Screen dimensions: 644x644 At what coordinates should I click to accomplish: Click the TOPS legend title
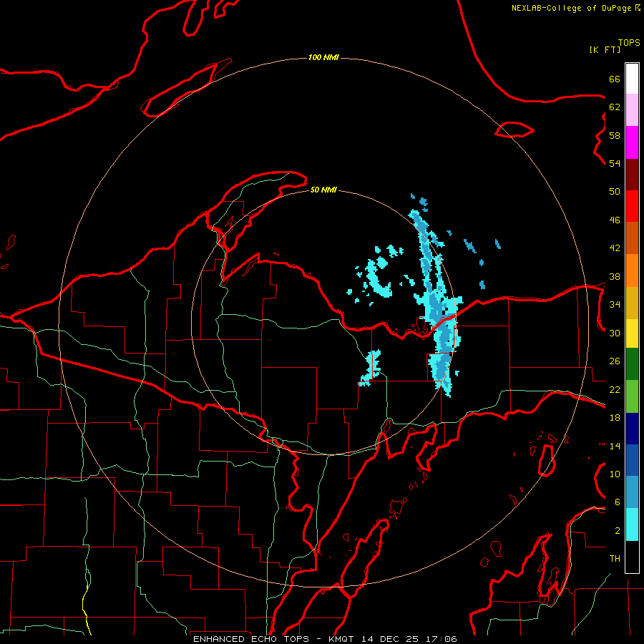629,42
